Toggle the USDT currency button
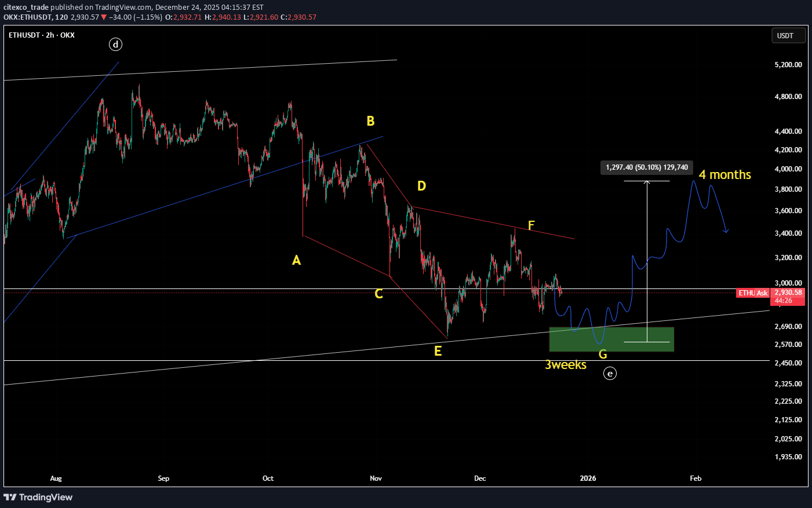Screen dimensions: 812x508 tap(788, 35)
